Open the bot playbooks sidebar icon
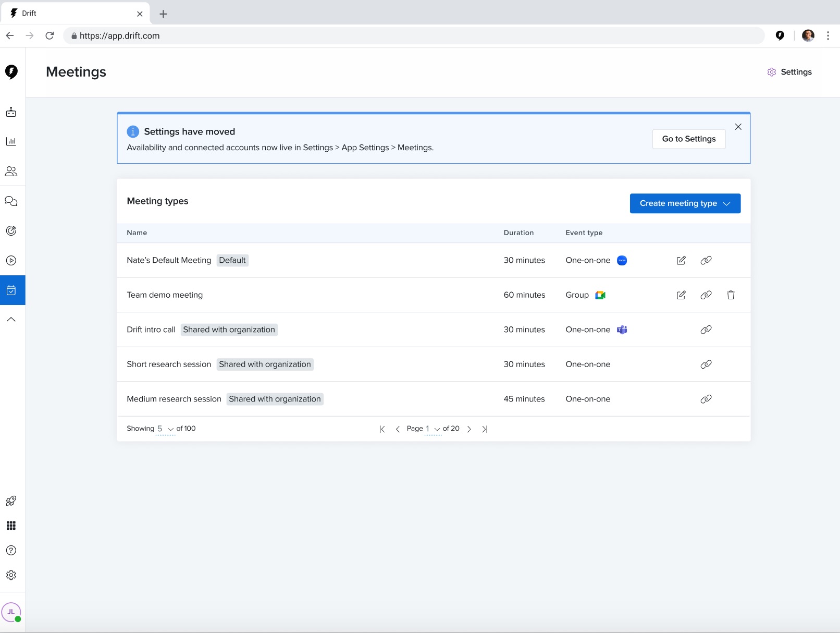Screen dimensions: 840x633 (x=11, y=112)
